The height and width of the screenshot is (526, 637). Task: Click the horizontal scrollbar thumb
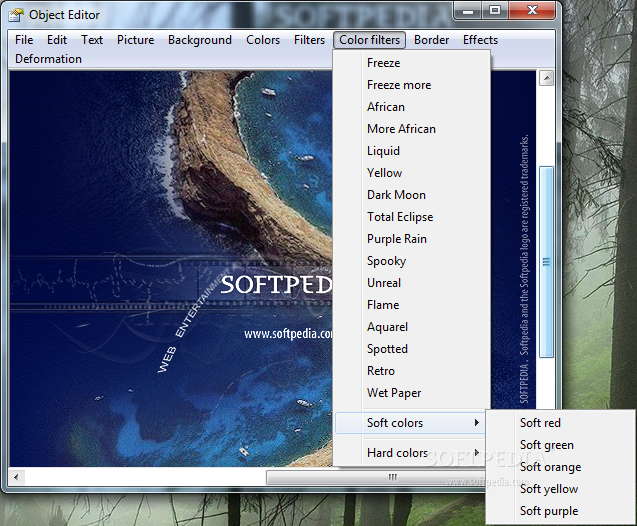click(376, 477)
